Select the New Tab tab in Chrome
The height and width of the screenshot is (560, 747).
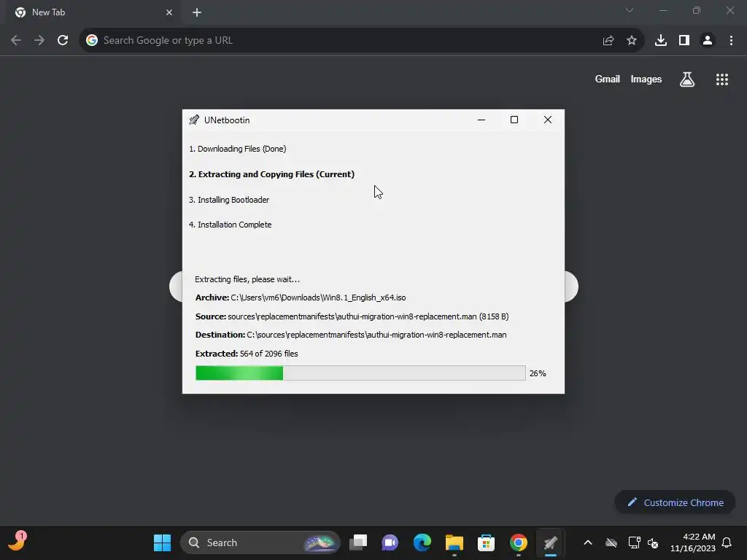[93, 12]
